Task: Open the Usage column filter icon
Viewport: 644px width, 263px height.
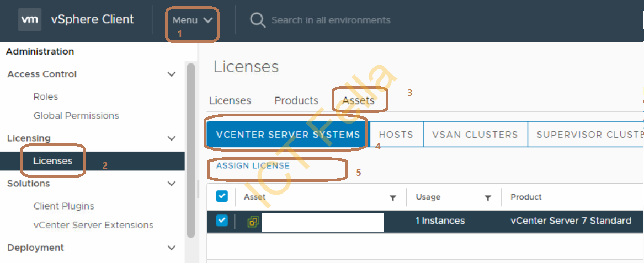Action: pos(488,198)
